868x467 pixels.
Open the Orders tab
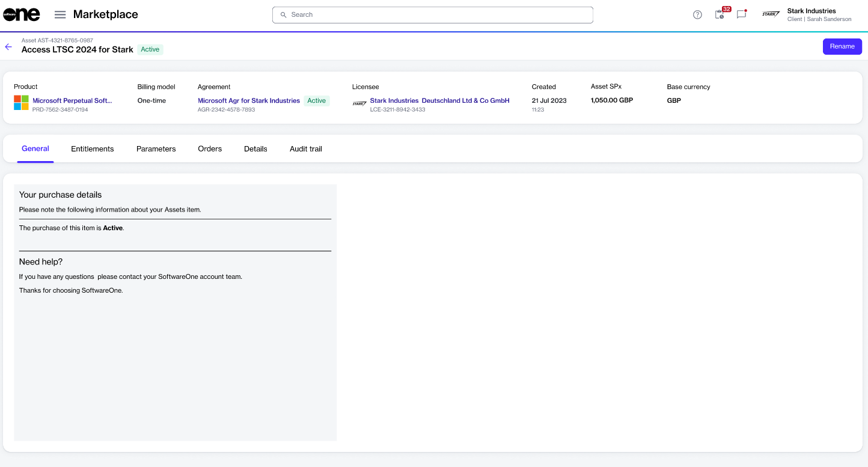coord(210,149)
